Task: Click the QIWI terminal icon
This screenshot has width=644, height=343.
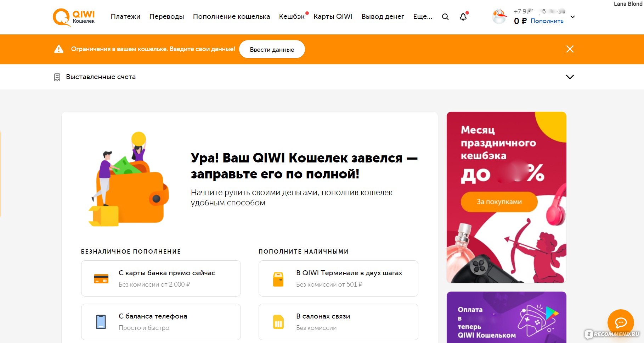Action: click(278, 279)
